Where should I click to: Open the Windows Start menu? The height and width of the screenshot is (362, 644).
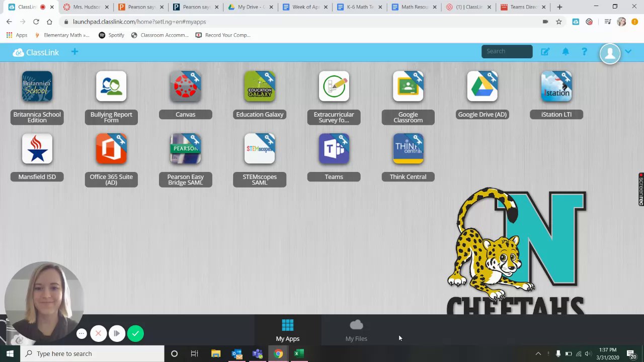10,353
